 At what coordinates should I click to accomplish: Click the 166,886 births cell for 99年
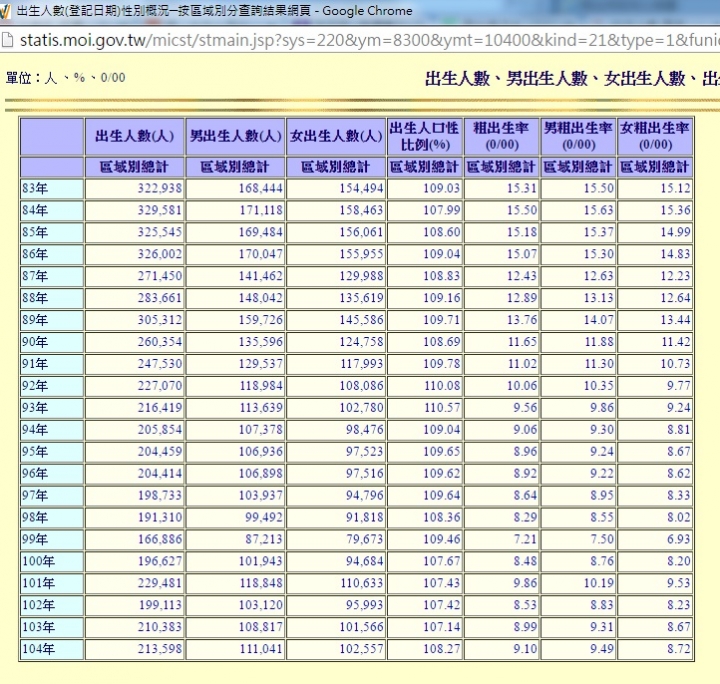pyautogui.click(x=135, y=539)
